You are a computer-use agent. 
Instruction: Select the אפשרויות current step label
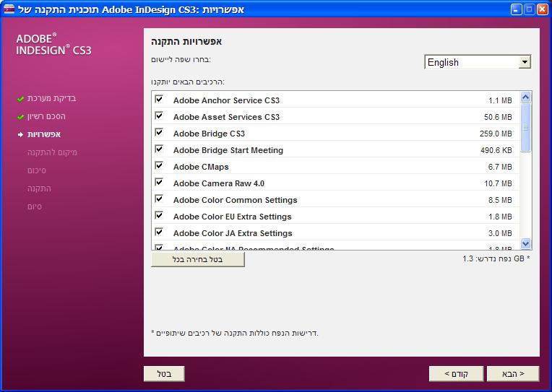coord(44,134)
